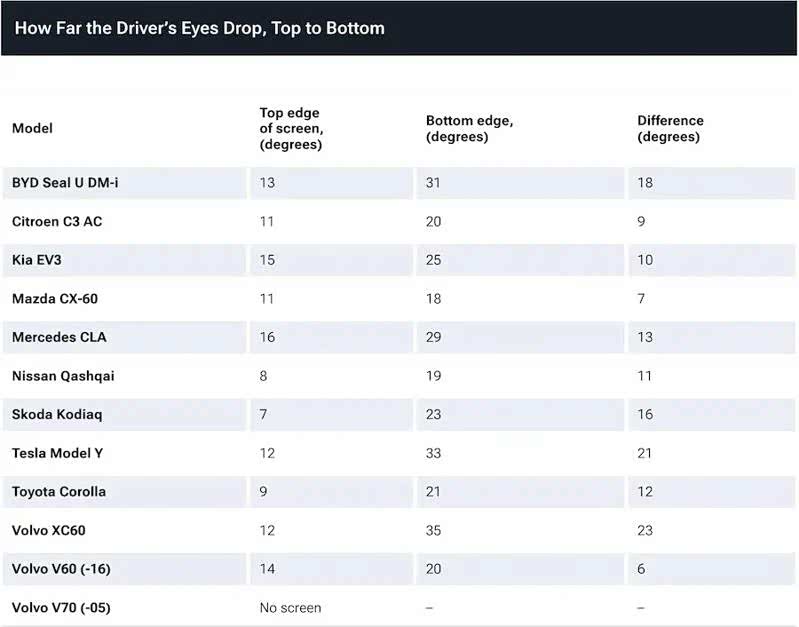Click the Volvo V60 (-16) model name

click(61, 569)
